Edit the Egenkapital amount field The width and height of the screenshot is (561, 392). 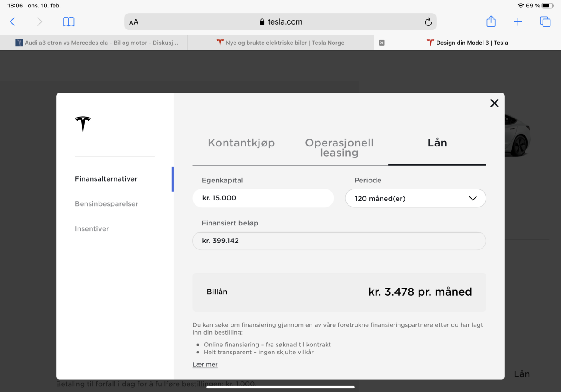pyautogui.click(x=263, y=198)
